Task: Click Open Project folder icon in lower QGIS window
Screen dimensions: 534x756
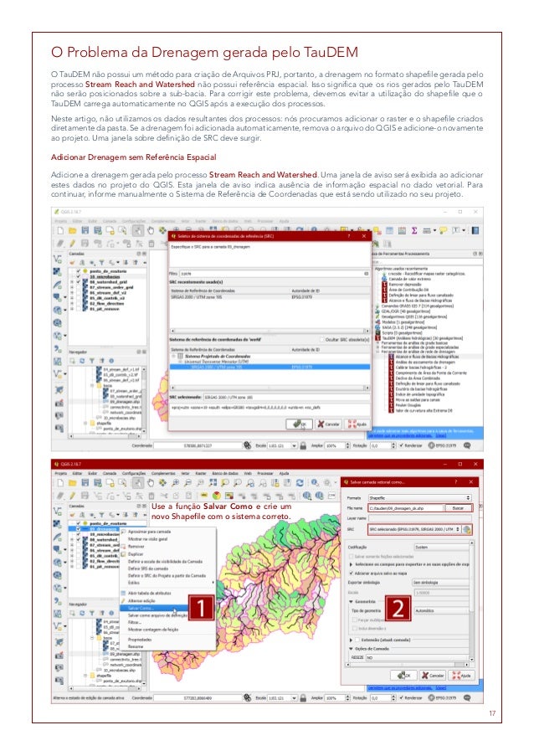Action: click(x=72, y=482)
